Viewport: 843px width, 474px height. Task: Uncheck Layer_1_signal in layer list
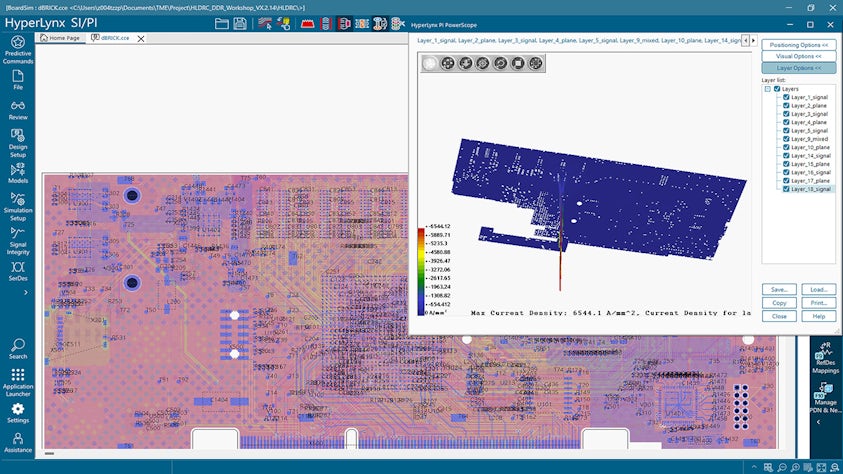tap(786, 97)
